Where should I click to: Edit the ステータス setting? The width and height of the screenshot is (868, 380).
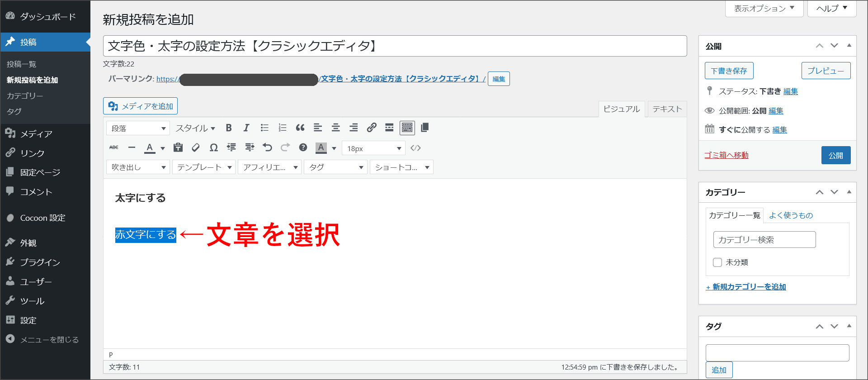click(x=791, y=91)
